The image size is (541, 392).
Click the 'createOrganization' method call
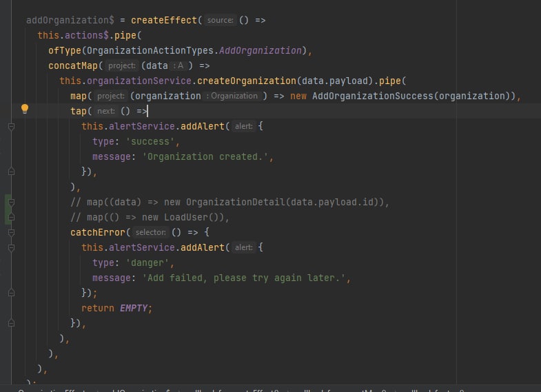coord(247,81)
